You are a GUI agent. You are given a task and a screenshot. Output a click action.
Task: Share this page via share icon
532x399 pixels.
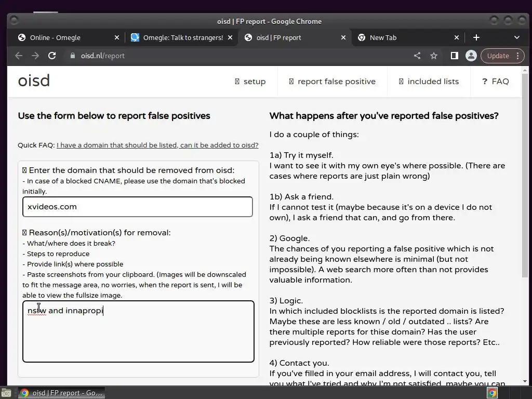coord(417,56)
